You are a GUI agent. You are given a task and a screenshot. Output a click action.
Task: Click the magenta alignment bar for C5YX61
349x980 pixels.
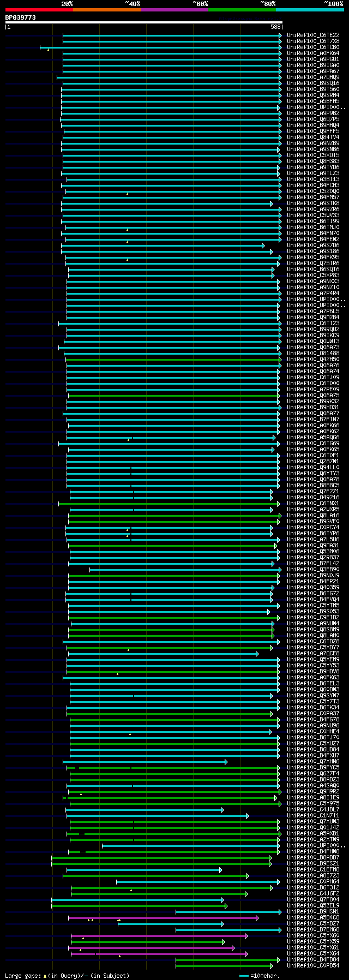(152, 948)
